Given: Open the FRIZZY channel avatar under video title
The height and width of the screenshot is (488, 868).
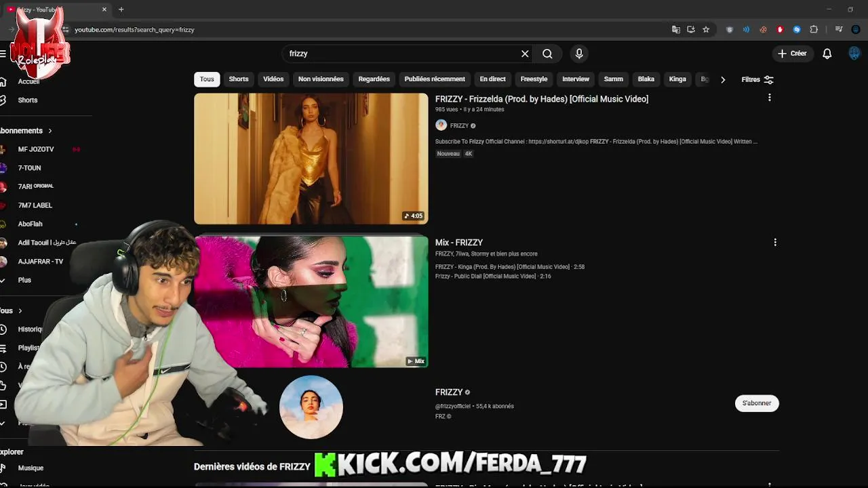Looking at the screenshot, I should [441, 125].
